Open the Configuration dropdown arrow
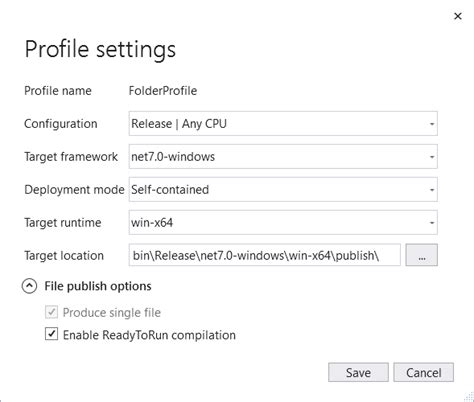 pyautogui.click(x=432, y=124)
